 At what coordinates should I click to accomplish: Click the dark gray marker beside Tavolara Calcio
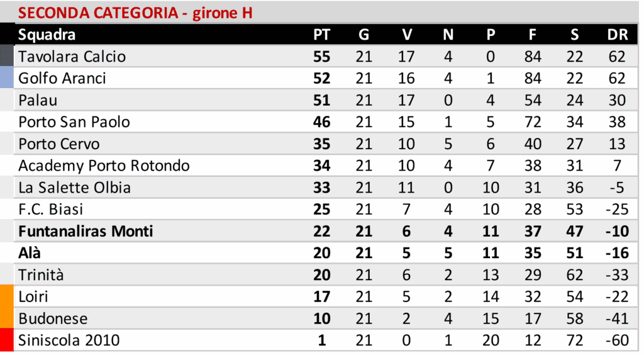[7, 56]
